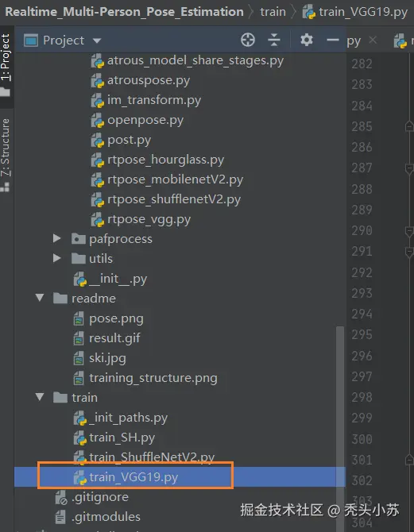Open the .gitignore file
This screenshot has width=414, height=532.
[x=100, y=497]
